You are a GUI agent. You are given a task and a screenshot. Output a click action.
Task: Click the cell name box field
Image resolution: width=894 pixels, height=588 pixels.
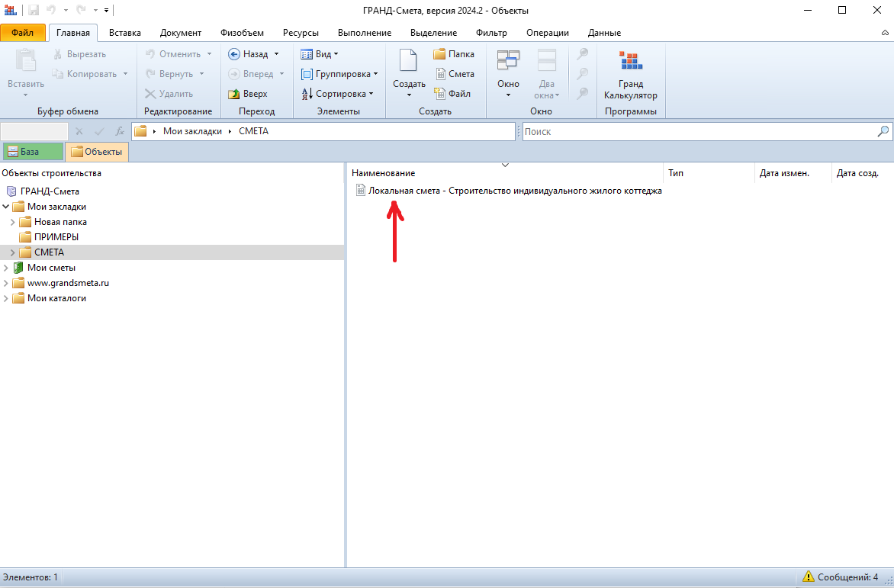coord(34,132)
